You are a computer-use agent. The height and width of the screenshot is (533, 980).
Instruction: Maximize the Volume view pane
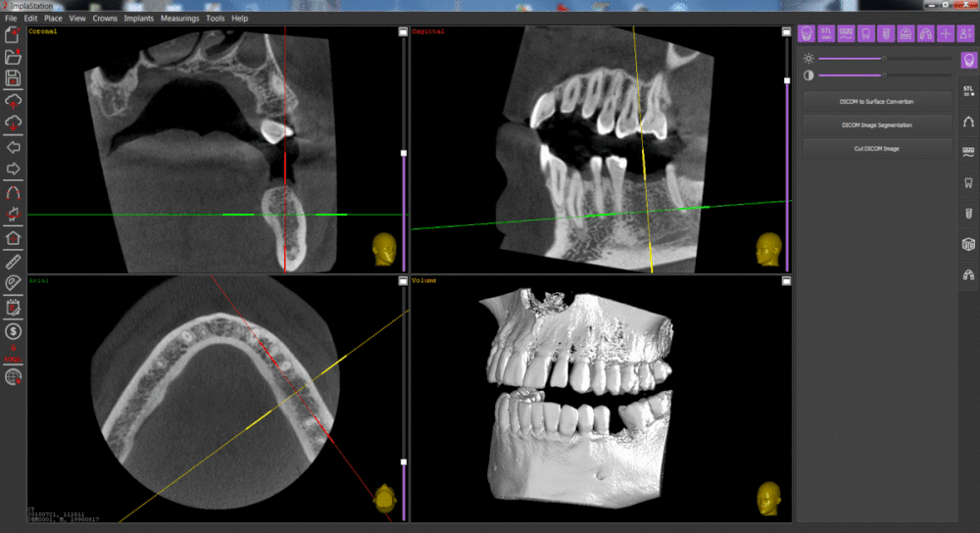[786, 281]
